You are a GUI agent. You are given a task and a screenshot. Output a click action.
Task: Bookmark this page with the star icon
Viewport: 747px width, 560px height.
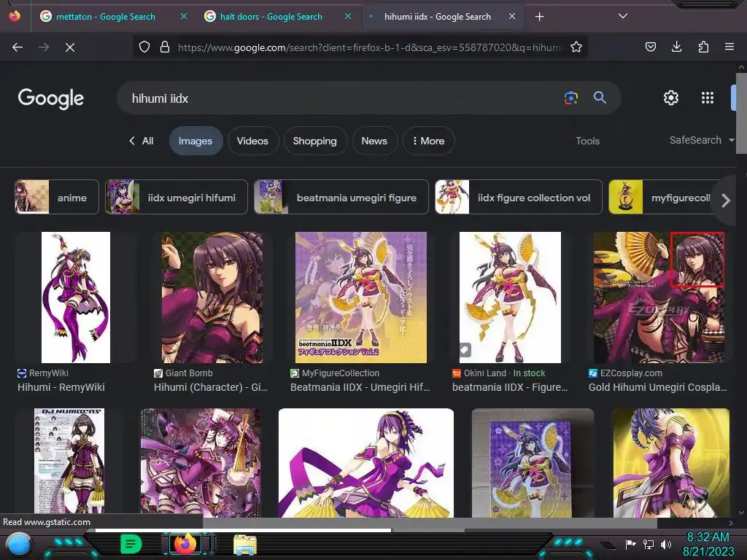576,47
